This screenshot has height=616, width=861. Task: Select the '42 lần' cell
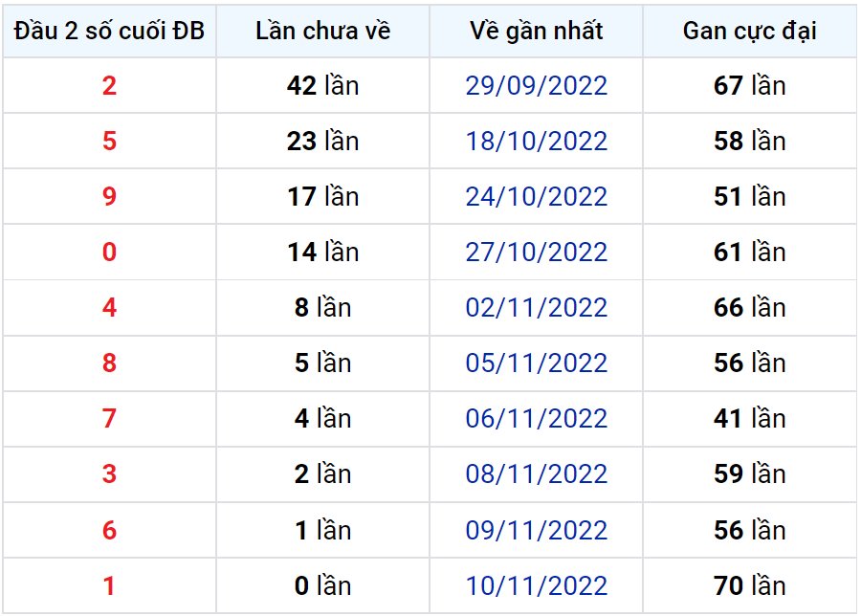(323, 86)
